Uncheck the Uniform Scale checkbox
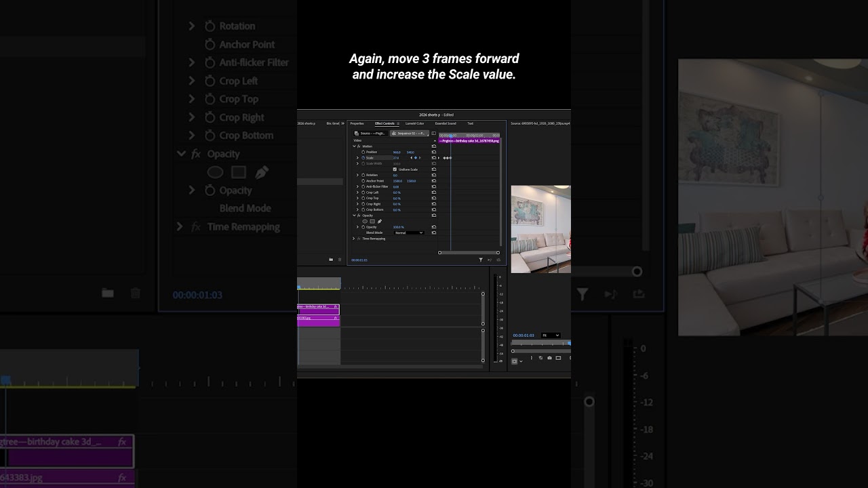868x488 pixels. (x=395, y=169)
